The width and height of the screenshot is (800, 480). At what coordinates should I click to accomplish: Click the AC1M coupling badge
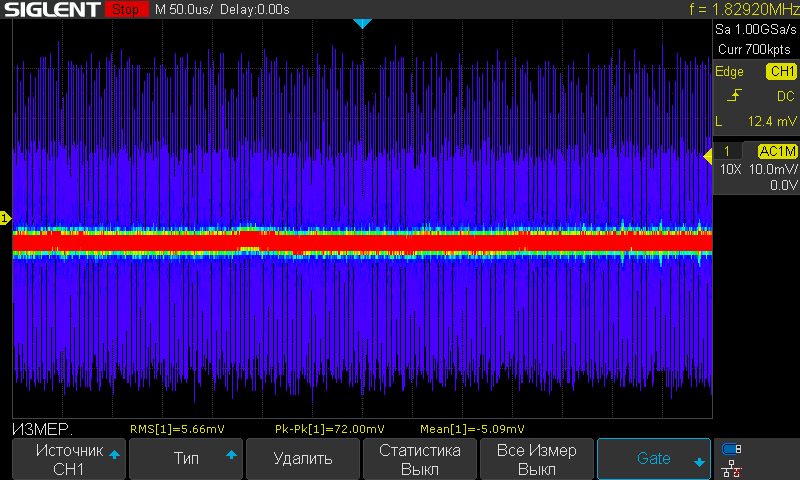[776, 151]
